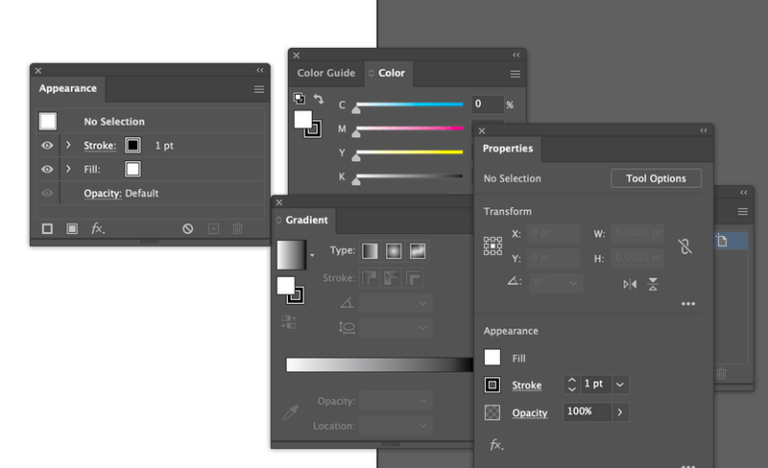Select Radial Gradient type icon
This screenshot has width=768, height=468.
(393, 251)
